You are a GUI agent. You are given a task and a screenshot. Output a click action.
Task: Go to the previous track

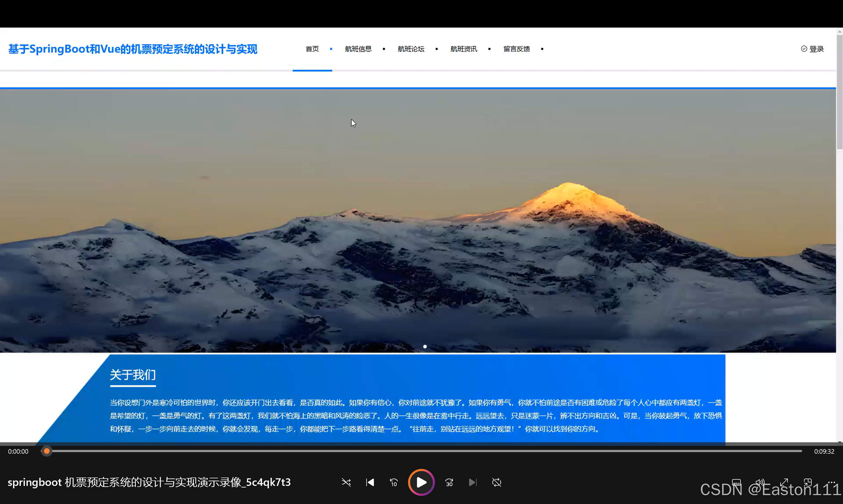370,482
